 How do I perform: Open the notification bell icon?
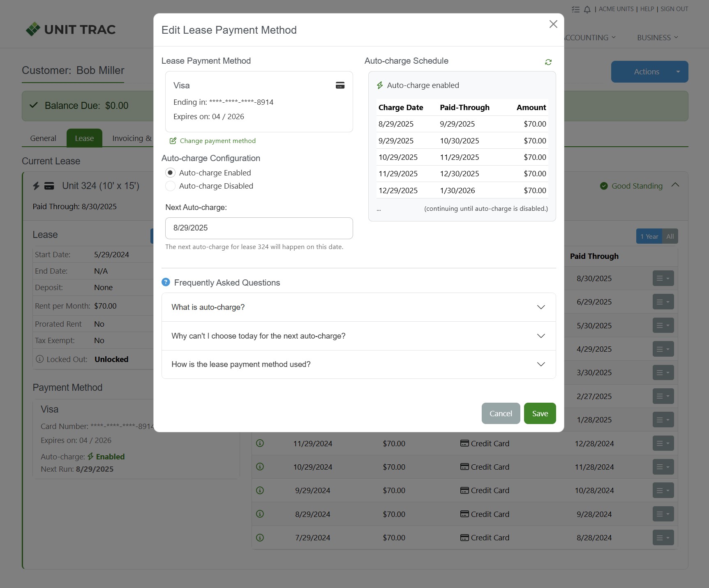pyautogui.click(x=587, y=9)
